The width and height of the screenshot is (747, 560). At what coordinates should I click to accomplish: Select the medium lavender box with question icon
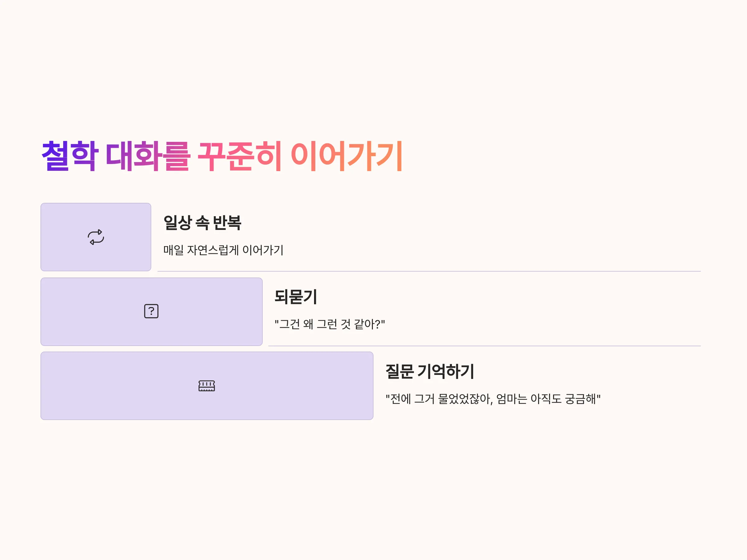152,311
